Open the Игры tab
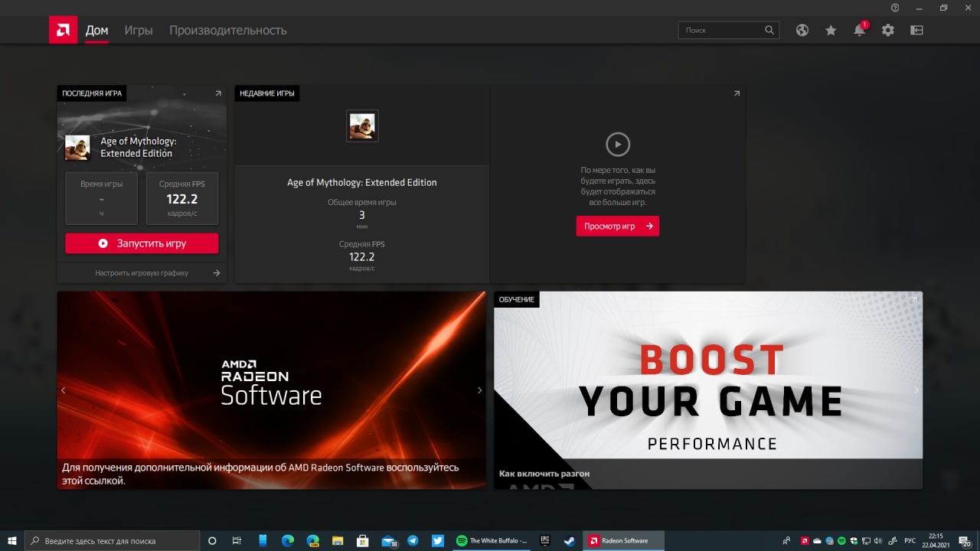980x551 pixels. click(x=139, y=31)
